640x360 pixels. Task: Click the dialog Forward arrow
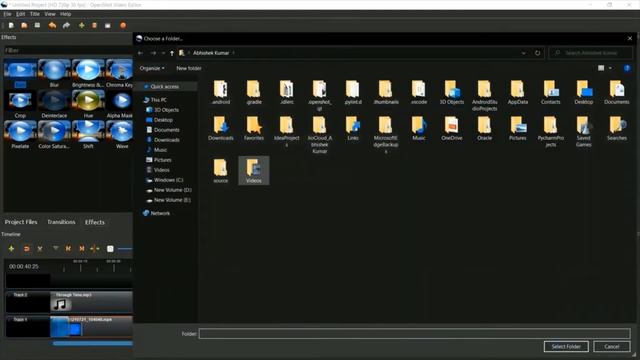pyautogui.click(x=153, y=53)
